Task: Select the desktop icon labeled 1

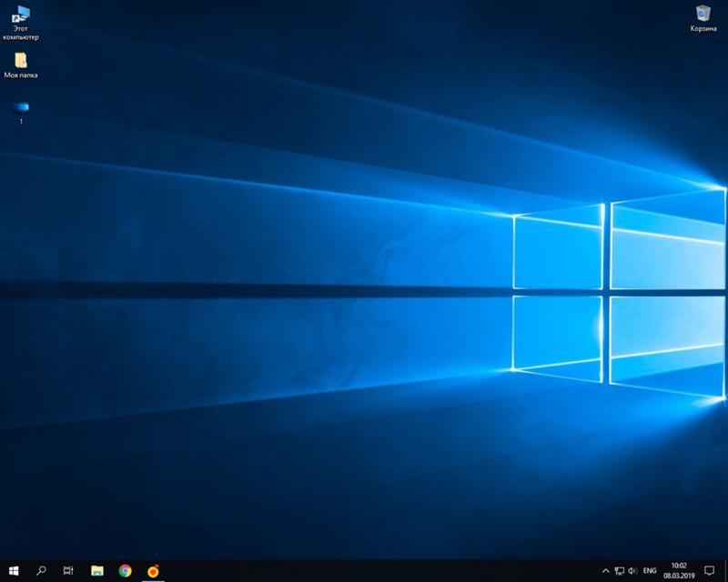Action: (x=20, y=113)
